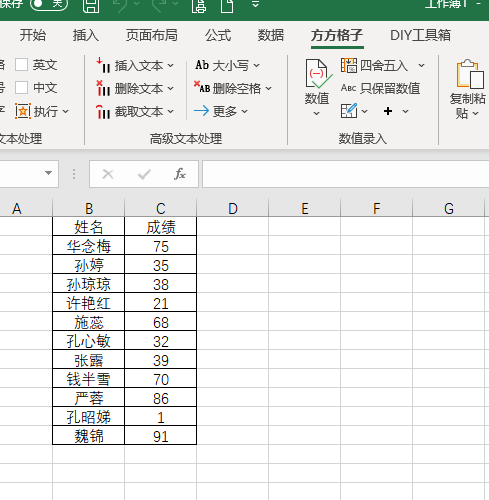The image size is (489, 500).
Task: Click the pencil edit-cell icon in 数值录入
Action: pos(349,111)
